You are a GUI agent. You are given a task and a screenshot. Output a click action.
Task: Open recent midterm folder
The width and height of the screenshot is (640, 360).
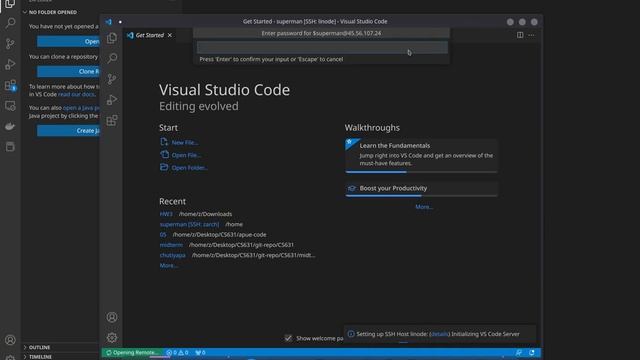(x=171, y=245)
